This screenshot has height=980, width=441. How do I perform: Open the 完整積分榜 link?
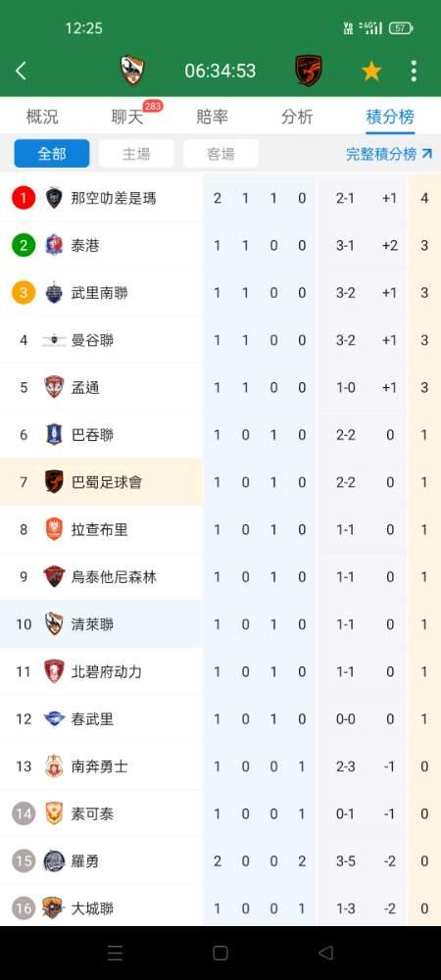tap(389, 154)
